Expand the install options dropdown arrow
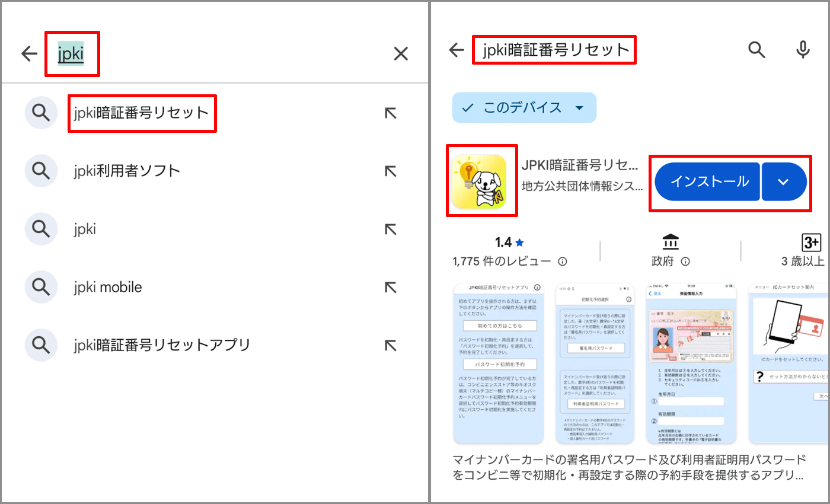This screenshot has width=830, height=504. 783,182
